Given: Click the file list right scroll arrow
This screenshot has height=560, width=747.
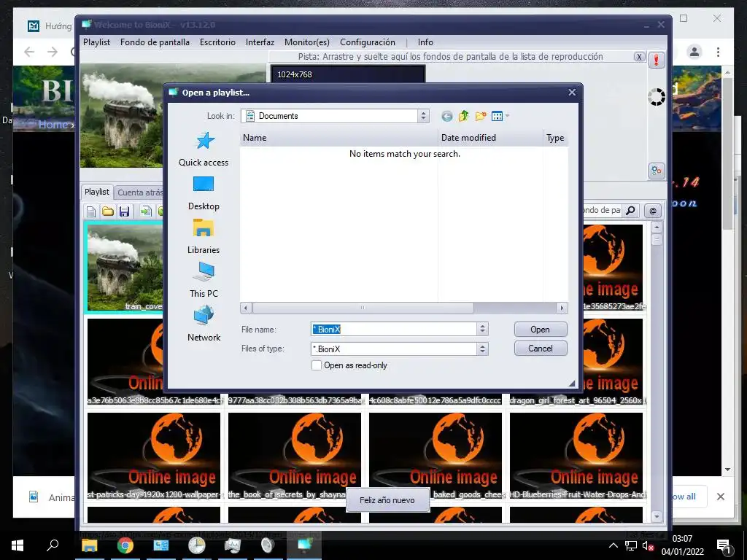Looking at the screenshot, I should [562, 308].
